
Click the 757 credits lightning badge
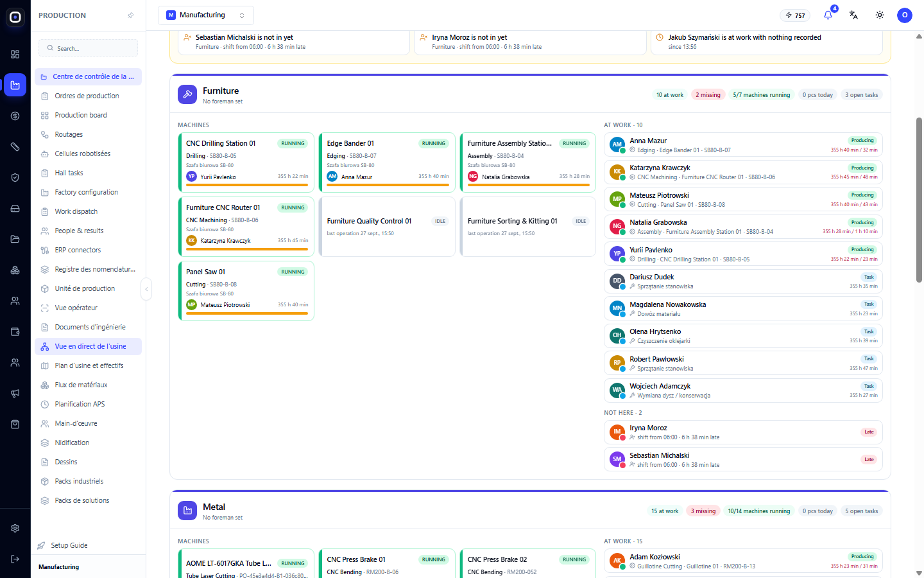pos(796,15)
